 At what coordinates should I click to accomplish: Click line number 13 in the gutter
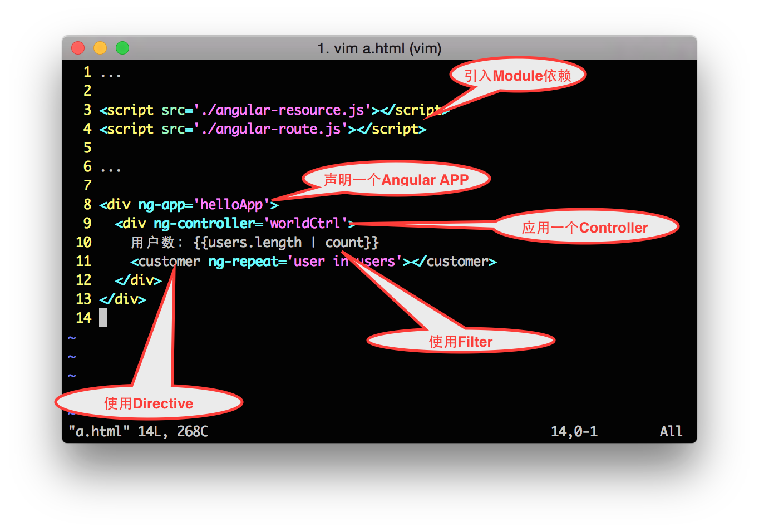click(x=83, y=299)
